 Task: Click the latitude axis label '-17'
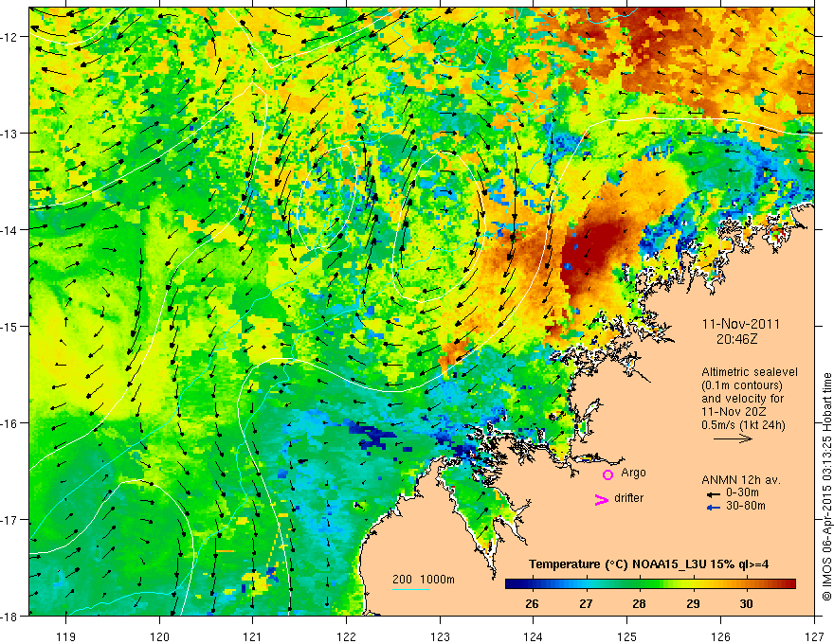click(x=10, y=520)
